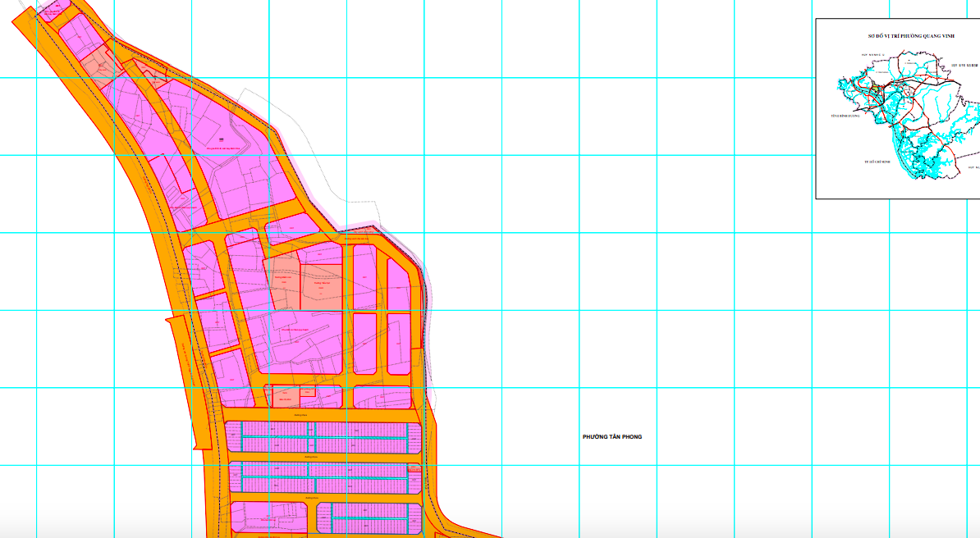980x538 pixels.
Task: Click the TP. HỒ CHÍ MINH label in inset map
Action: [877, 162]
